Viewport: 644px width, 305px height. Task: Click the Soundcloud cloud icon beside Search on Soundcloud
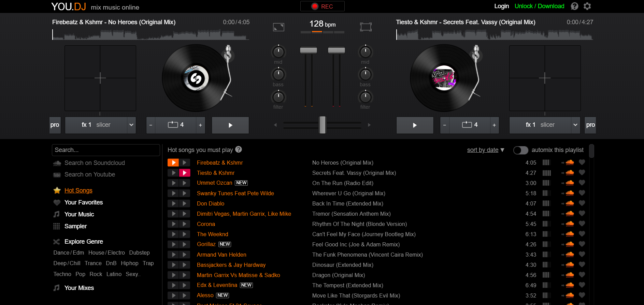[x=57, y=163]
